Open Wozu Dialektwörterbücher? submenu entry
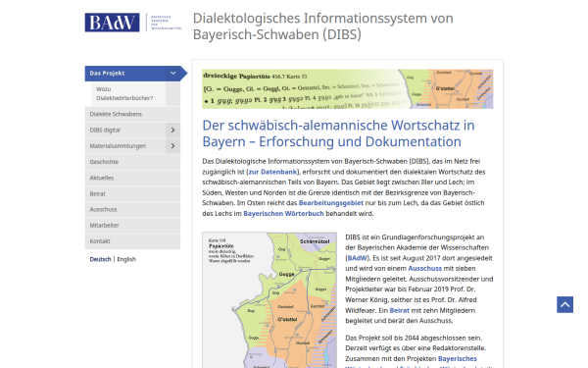 pos(128,94)
